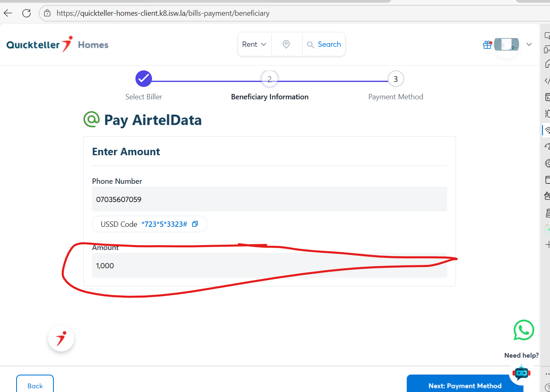Viewport: 550px width, 392px height.
Task: Click the Search button
Action: tap(324, 44)
